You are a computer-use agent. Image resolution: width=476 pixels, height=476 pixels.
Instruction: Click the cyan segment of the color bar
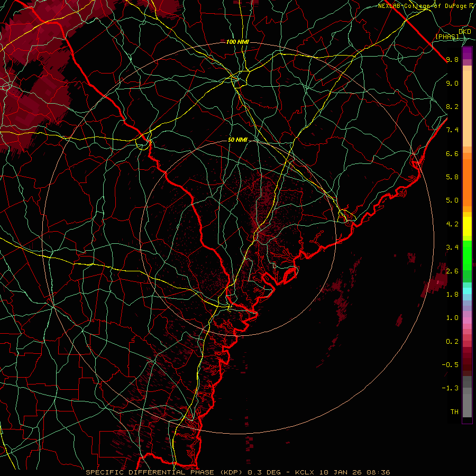(467, 291)
